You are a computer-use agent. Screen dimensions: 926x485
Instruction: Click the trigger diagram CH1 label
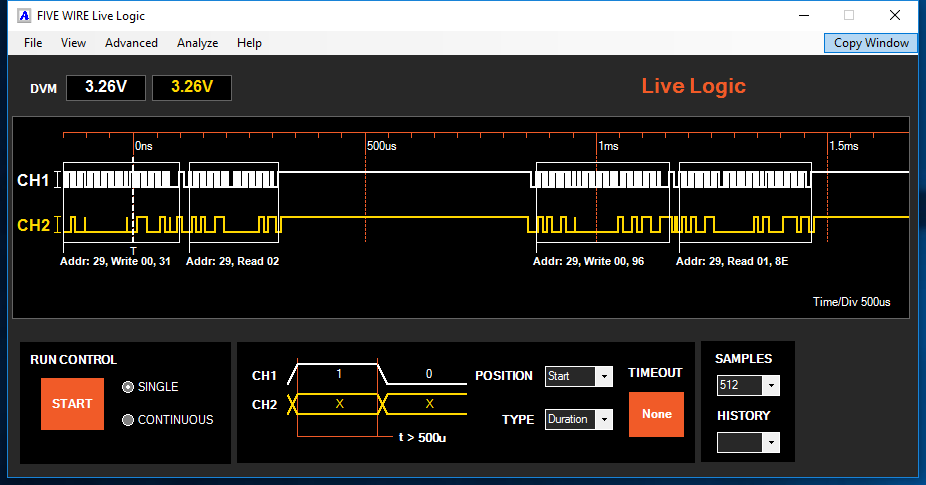[x=264, y=376]
